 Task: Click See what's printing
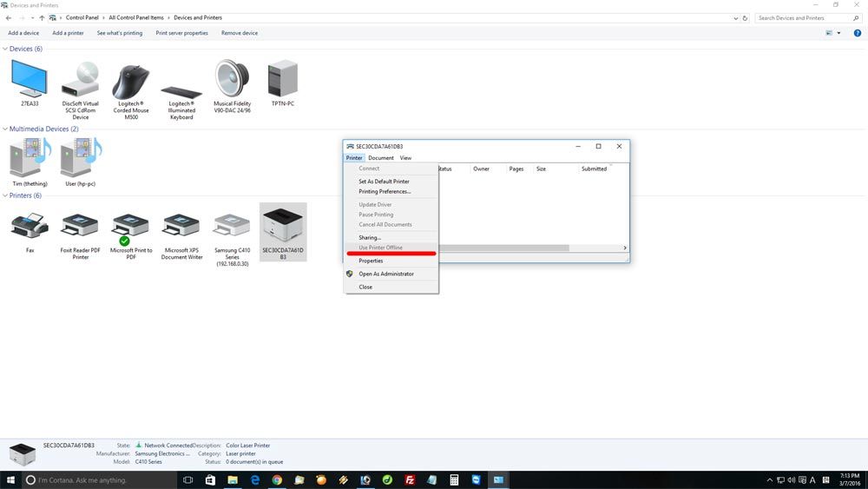[120, 33]
